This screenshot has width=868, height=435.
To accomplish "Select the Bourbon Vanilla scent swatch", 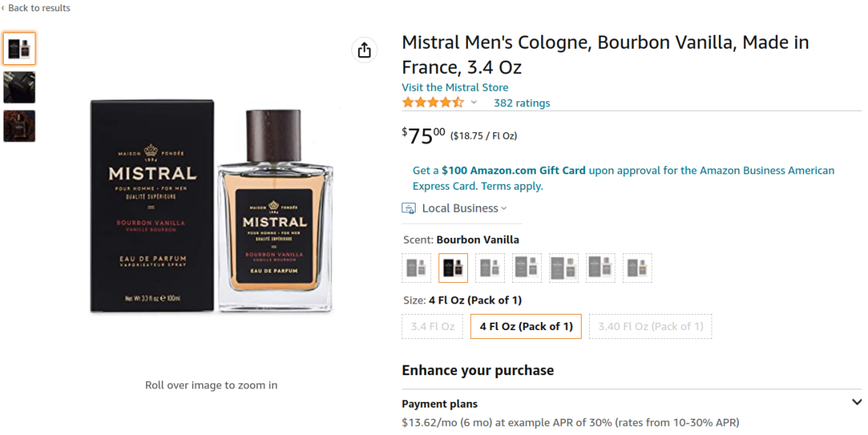I will tap(453, 268).
